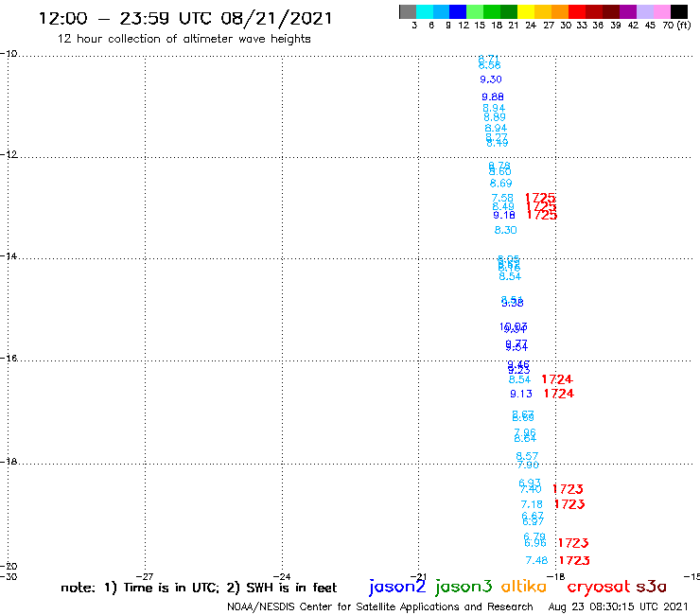Select the orange swatch before the 30 label
The image size is (700, 615).
pyautogui.click(x=560, y=11)
